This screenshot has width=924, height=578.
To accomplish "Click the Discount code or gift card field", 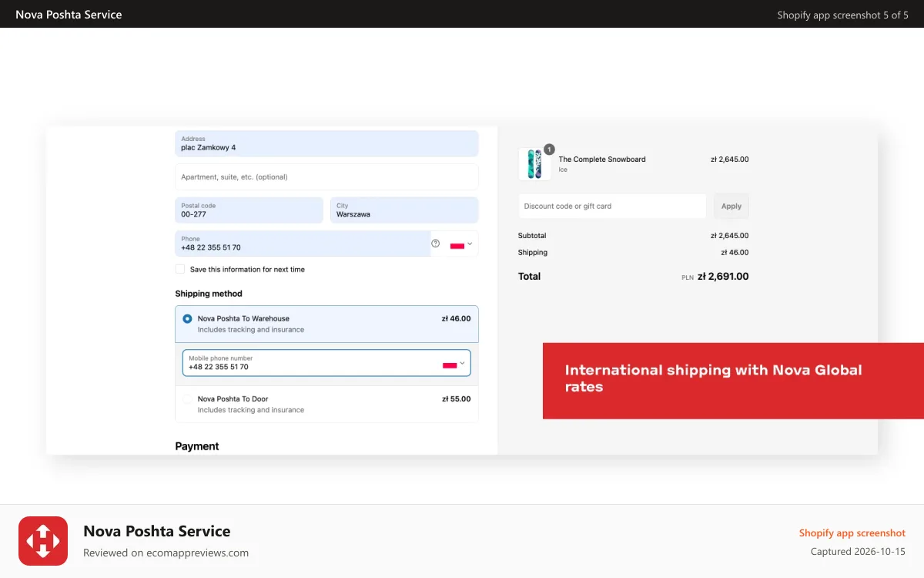I will coord(612,206).
